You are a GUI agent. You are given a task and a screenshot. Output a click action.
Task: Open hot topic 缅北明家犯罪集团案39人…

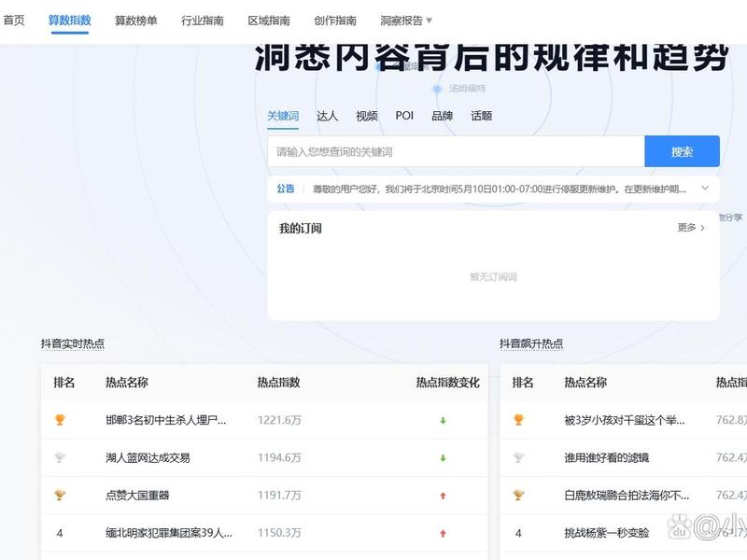tap(169, 533)
